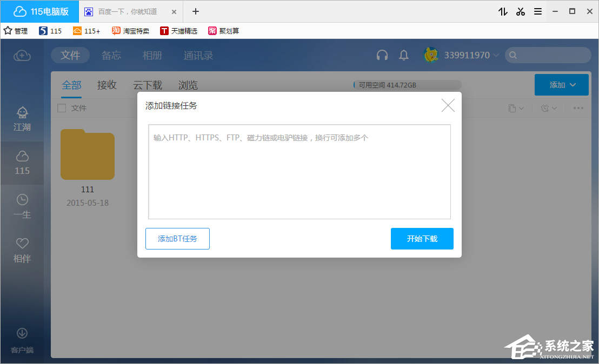Select the 江湖 sidebar icon
599x364 pixels.
tap(22, 118)
